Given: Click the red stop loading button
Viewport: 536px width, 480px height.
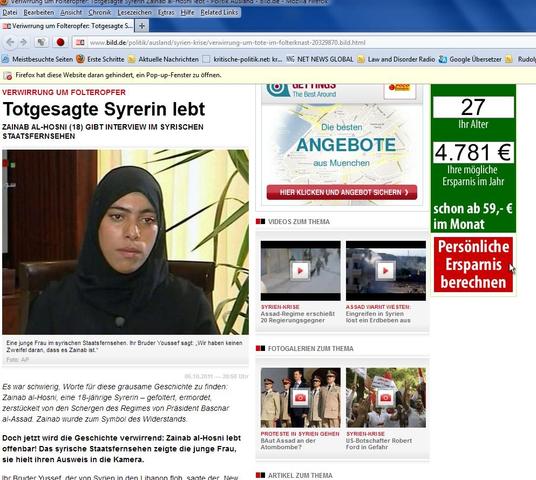Looking at the screenshot, I should [61, 42].
